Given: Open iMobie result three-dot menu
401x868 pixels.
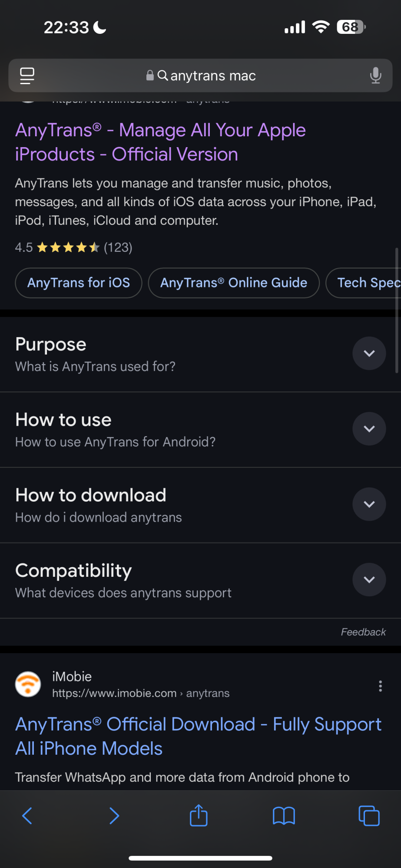Looking at the screenshot, I should (380, 686).
